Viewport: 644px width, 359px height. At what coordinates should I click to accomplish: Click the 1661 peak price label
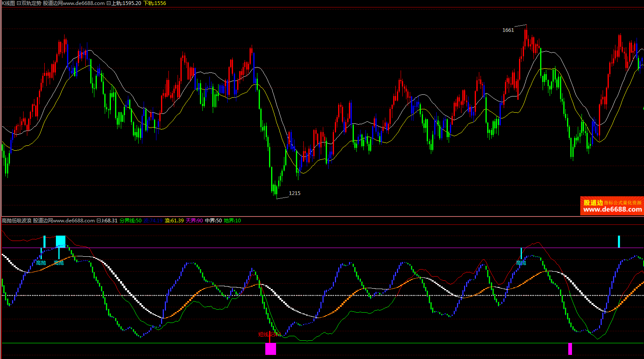click(x=508, y=30)
